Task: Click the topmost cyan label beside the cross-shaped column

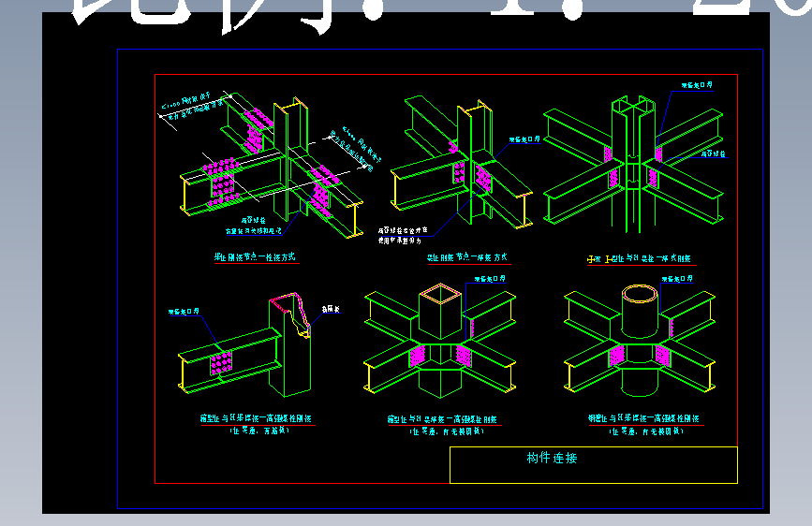Action: click(x=697, y=85)
